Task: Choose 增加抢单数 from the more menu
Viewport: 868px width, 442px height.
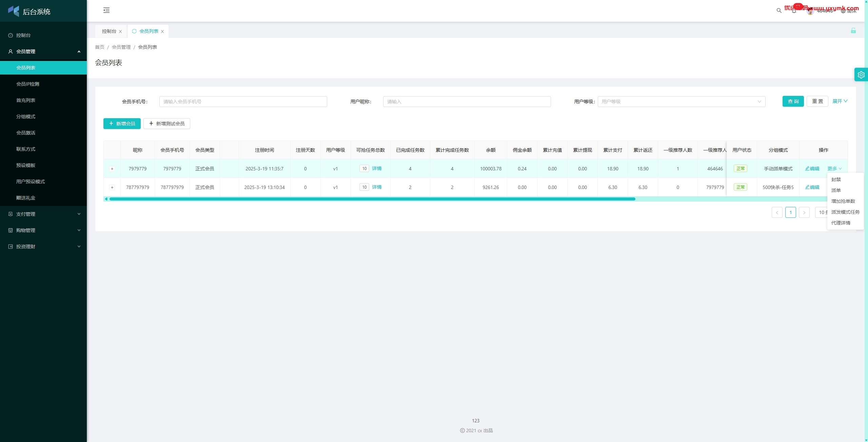Action: click(846, 201)
